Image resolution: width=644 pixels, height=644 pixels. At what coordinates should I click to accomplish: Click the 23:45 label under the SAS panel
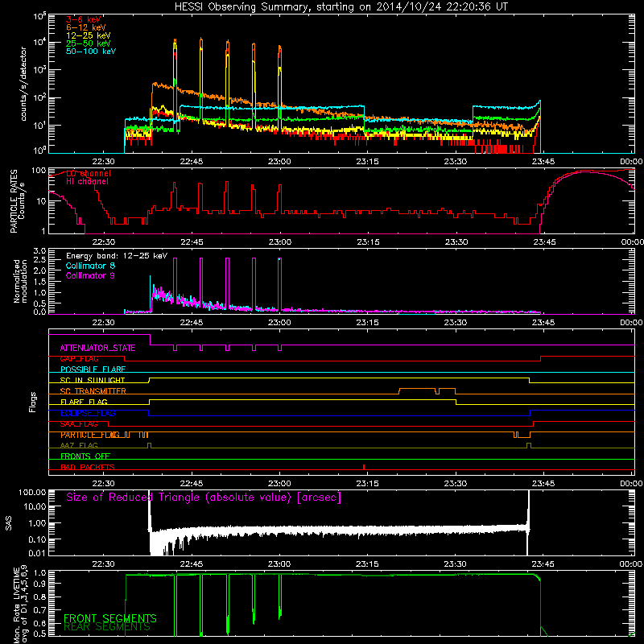tap(543, 564)
